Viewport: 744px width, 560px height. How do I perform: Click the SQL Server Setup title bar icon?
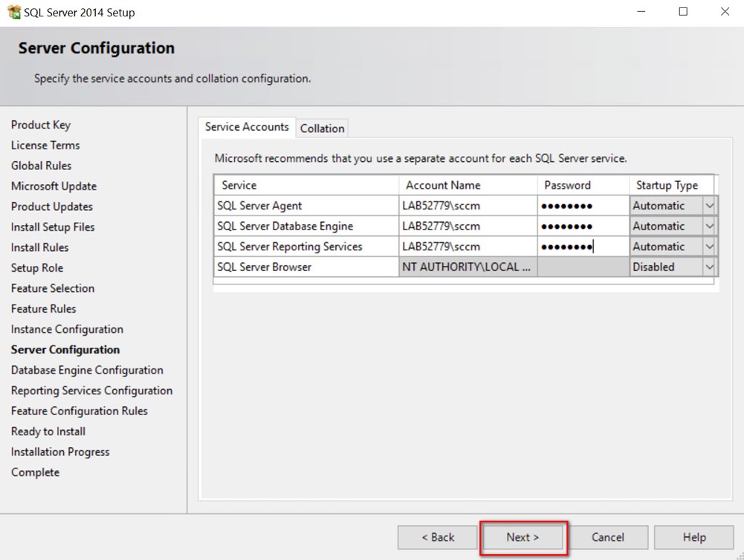coord(14,12)
